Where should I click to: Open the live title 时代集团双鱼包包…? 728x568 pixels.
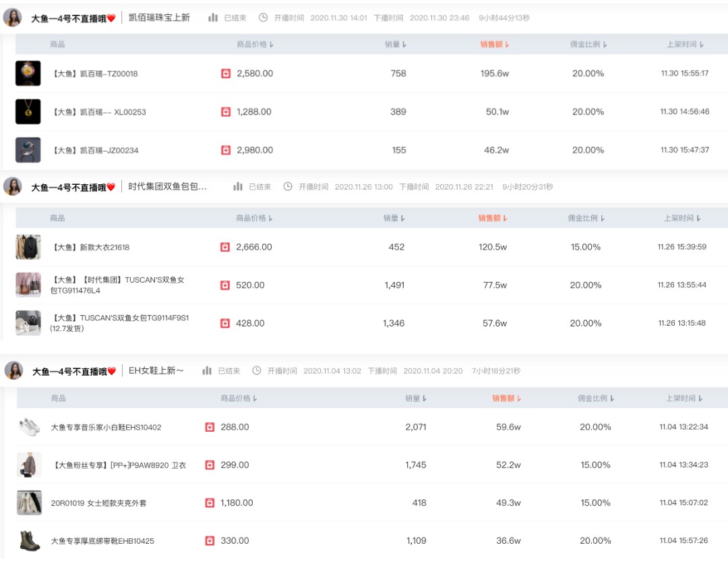tap(168, 186)
